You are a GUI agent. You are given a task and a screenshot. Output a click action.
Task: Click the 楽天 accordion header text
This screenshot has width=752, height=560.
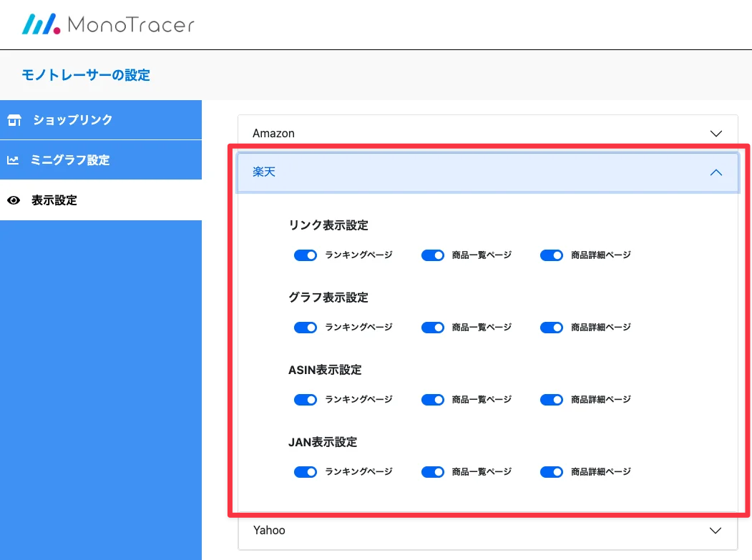(x=264, y=172)
